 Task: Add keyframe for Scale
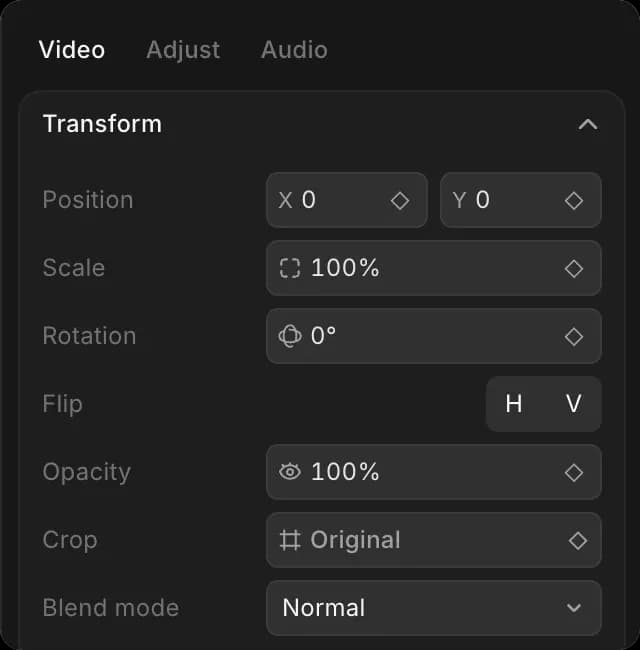pyautogui.click(x=574, y=269)
